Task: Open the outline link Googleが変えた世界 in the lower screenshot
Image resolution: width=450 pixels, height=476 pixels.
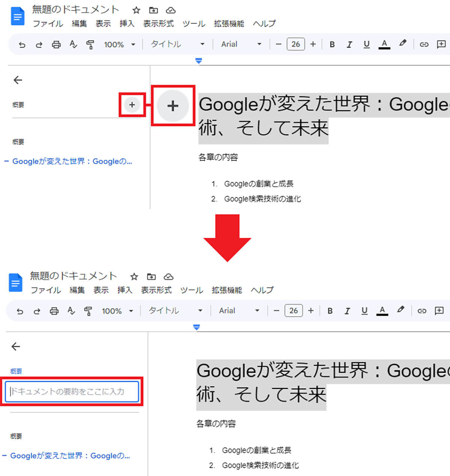Action: coord(70,456)
